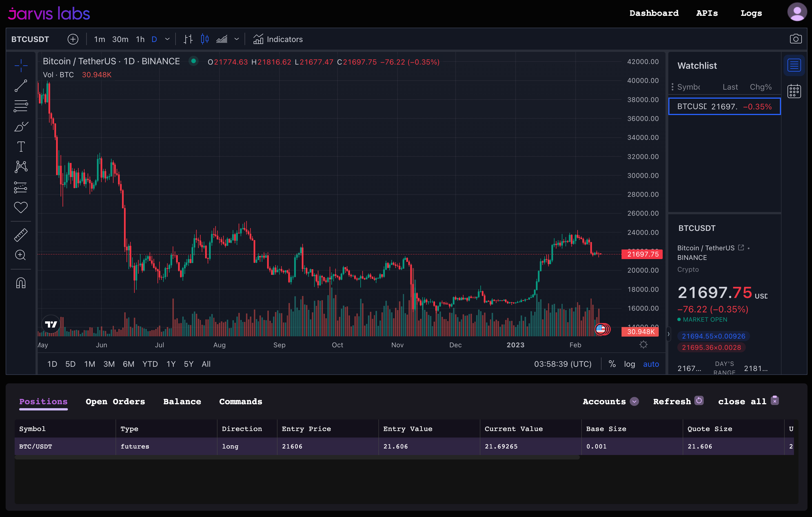Toggle magnet mode in drawing toolbar
This screenshot has height=517, width=812.
(x=21, y=283)
